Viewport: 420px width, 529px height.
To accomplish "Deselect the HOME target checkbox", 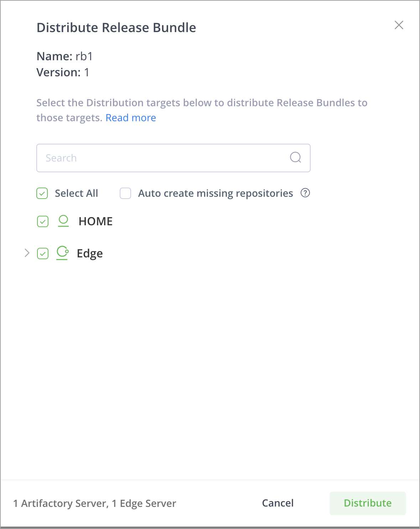I will [x=43, y=221].
